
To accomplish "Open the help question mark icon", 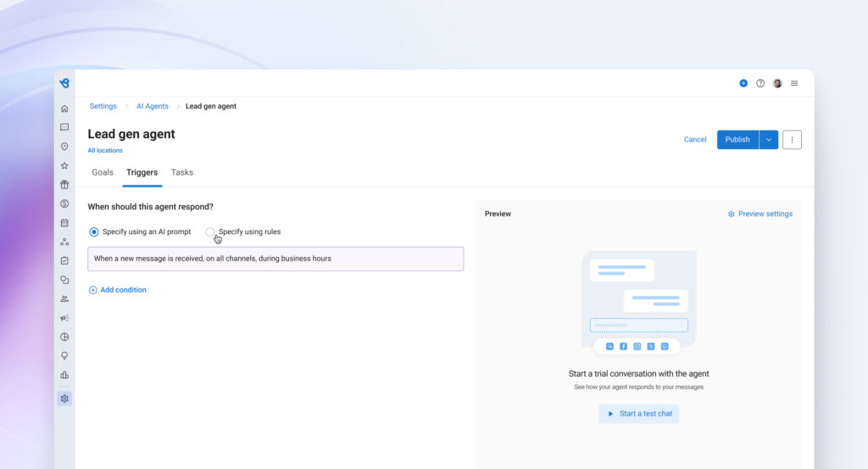I will pos(760,83).
